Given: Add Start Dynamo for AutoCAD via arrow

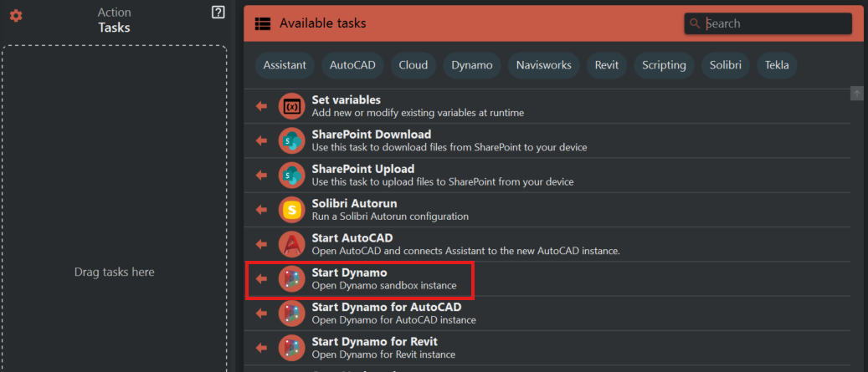Looking at the screenshot, I should 261,313.
